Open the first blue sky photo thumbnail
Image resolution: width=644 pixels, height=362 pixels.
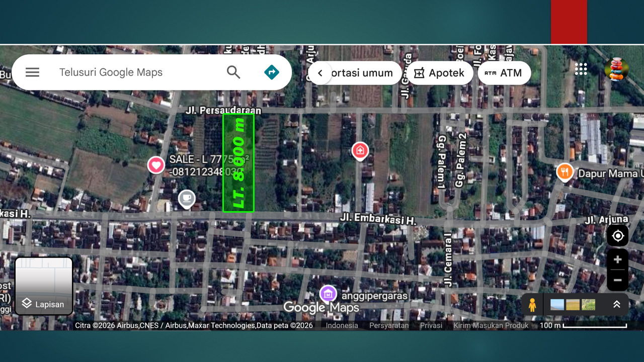[x=557, y=305]
